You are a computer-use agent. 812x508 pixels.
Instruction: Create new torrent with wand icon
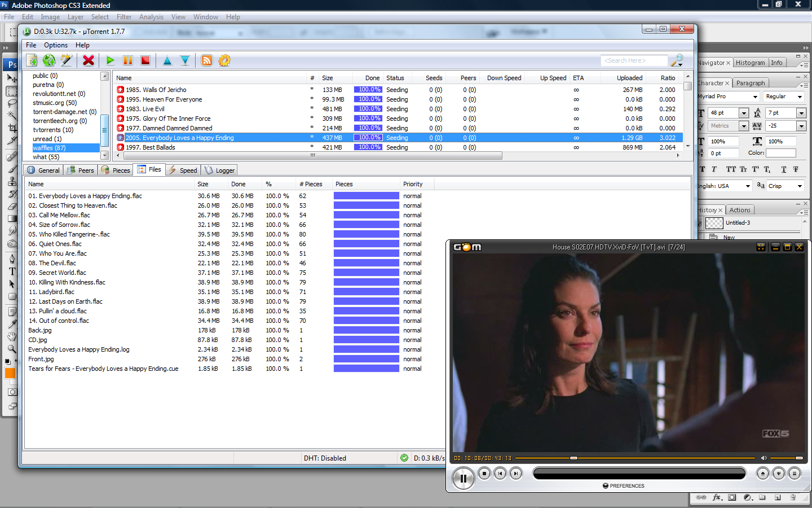pyautogui.click(x=67, y=60)
